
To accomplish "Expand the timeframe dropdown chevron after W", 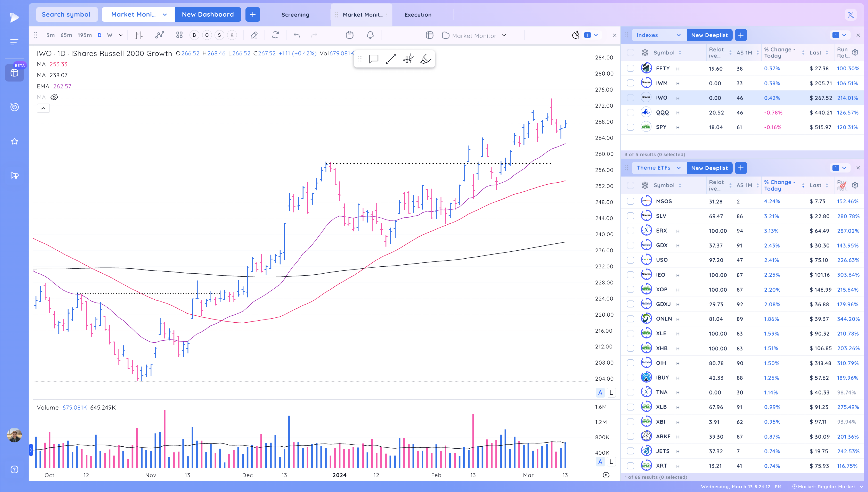I will [120, 35].
